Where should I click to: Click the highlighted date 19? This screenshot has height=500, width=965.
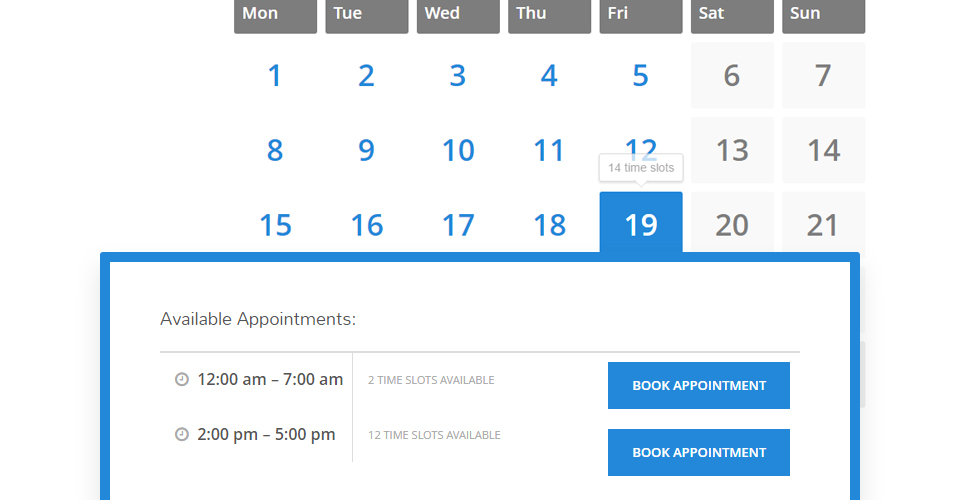[x=641, y=223]
